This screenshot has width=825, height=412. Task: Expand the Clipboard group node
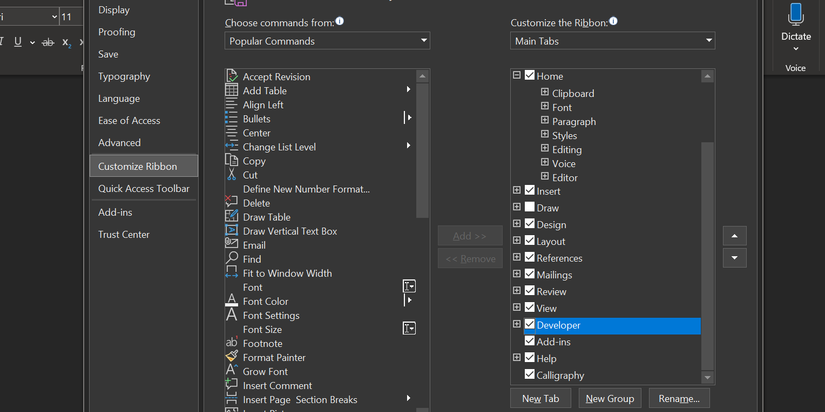545,92
